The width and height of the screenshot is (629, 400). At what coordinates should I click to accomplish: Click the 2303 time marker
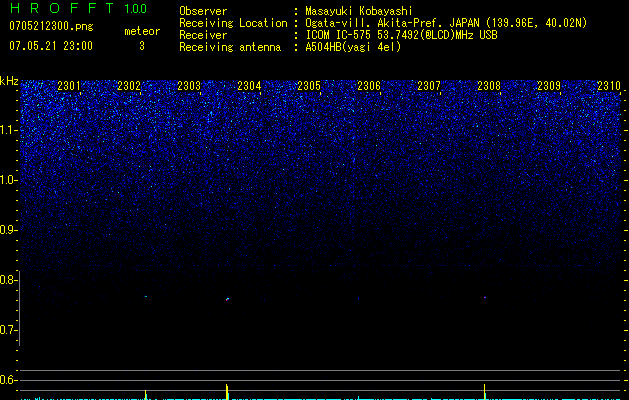coord(189,86)
